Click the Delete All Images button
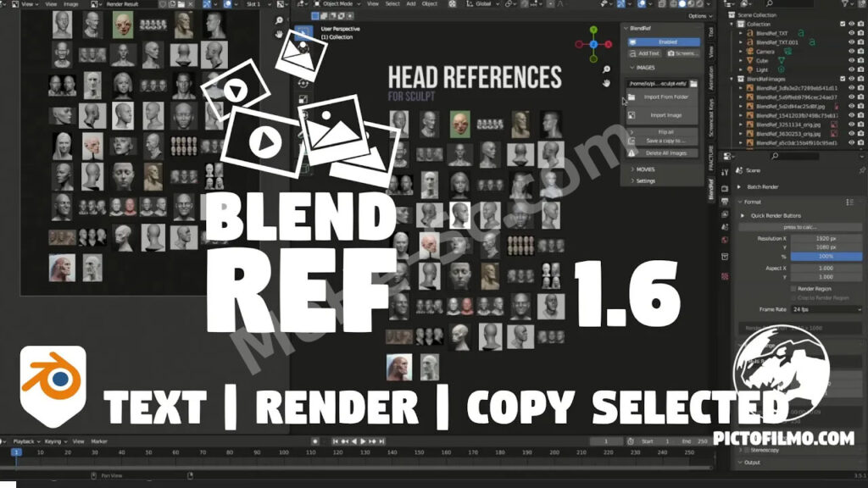The image size is (868, 488). click(665, 152)
